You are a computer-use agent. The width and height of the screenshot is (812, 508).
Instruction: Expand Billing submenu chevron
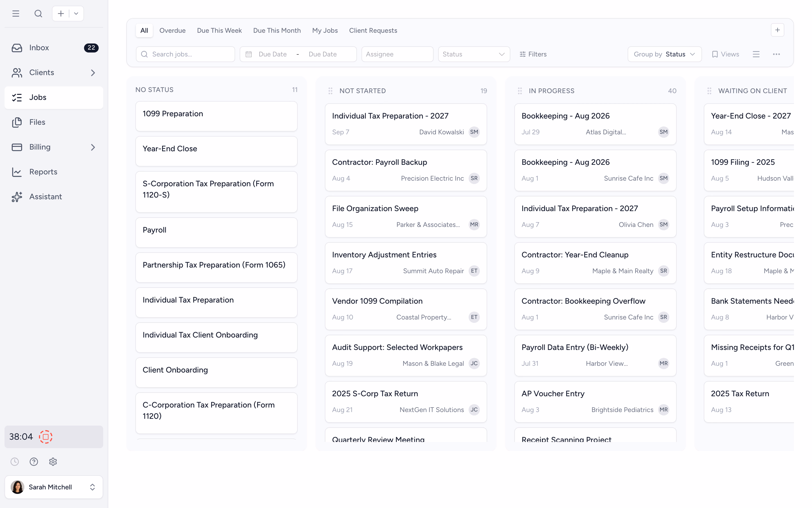93,147
